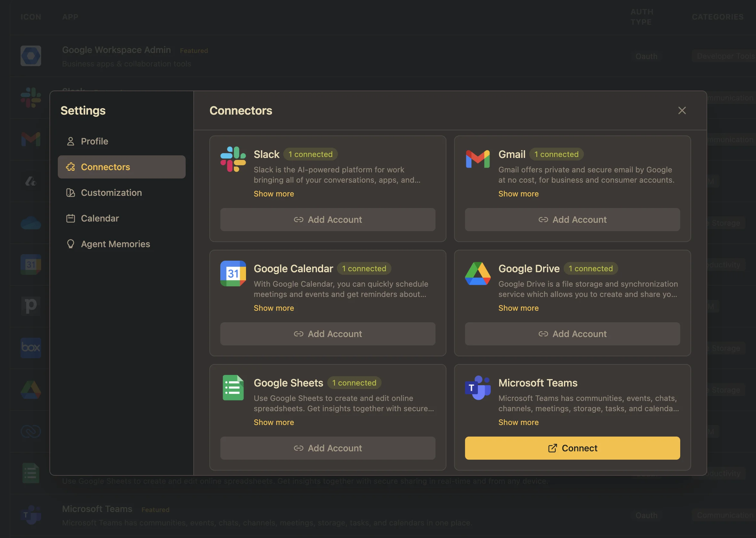Click CATEGORIES column header in background table
Image resolution: width=756 pixels, height=538 pixels.
(717, 17)
